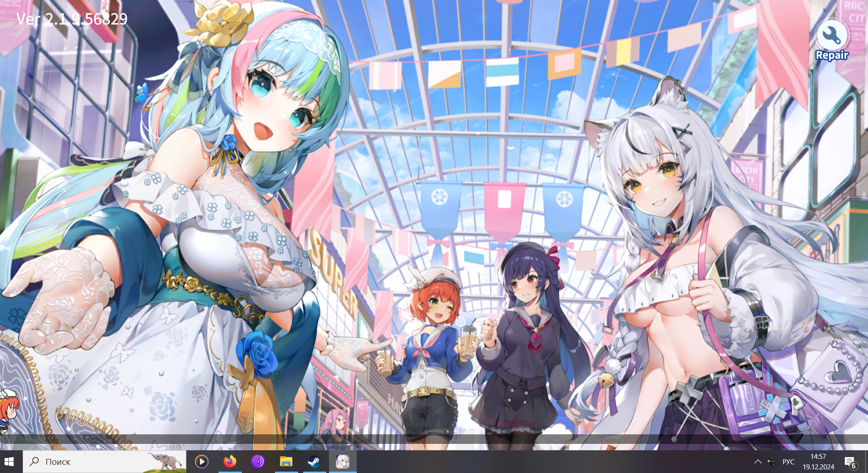
Task: Switch to Steam in the taskbar
Action: click(314, 462)
